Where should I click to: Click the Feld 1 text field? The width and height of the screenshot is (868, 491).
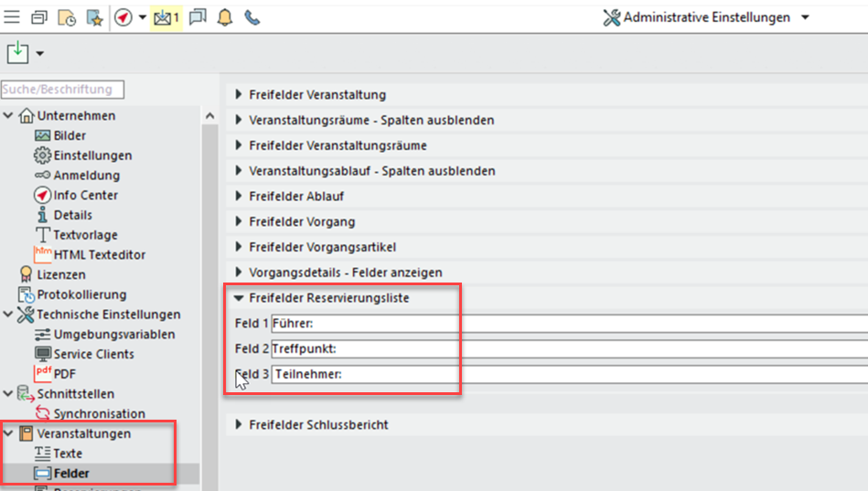click(x=567, y=323)
